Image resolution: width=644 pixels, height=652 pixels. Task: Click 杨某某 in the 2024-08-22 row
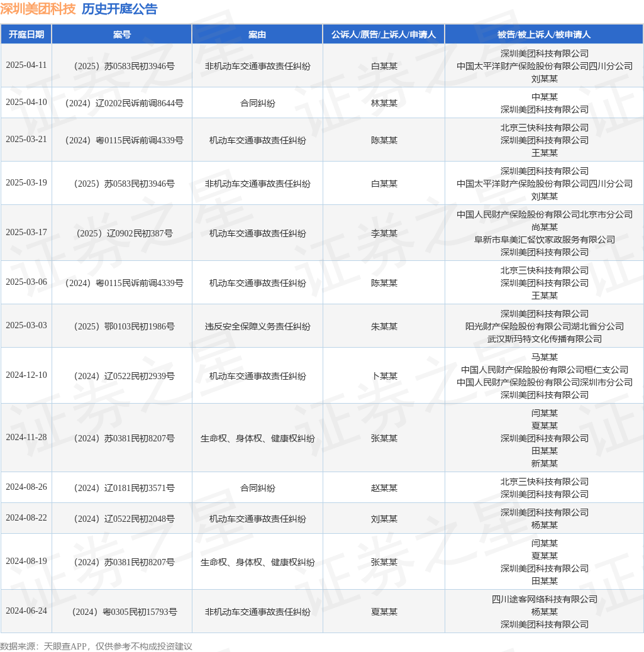point(545,525)
